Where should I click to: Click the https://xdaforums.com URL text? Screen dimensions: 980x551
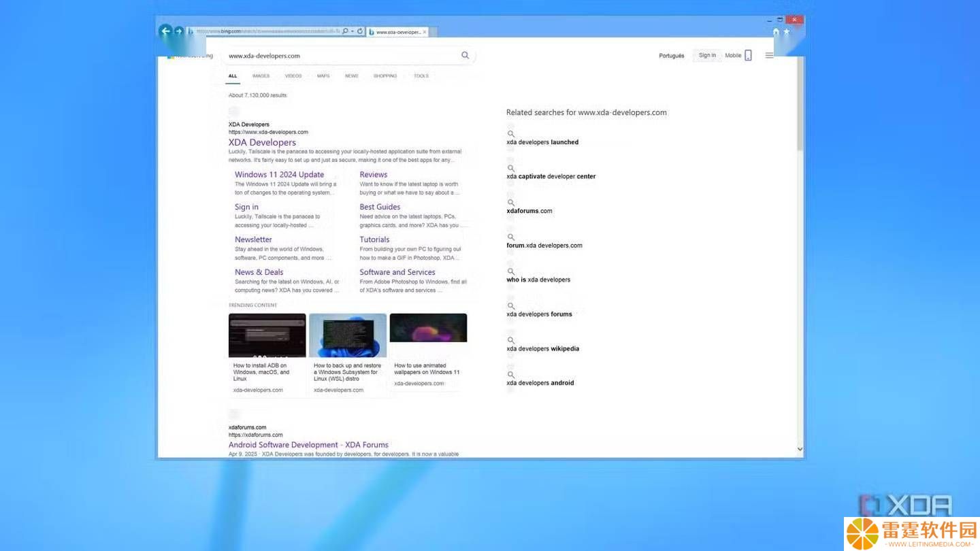[x=255, y=435]
